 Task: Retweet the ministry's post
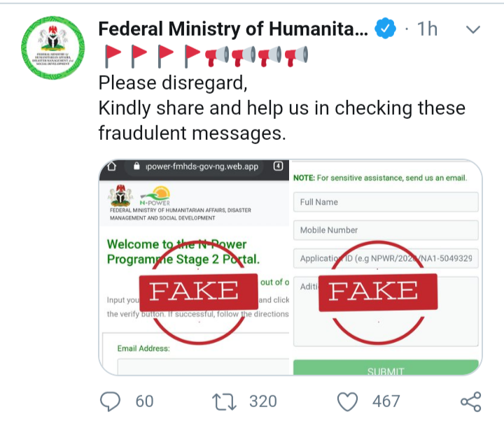tap(225, 401)
